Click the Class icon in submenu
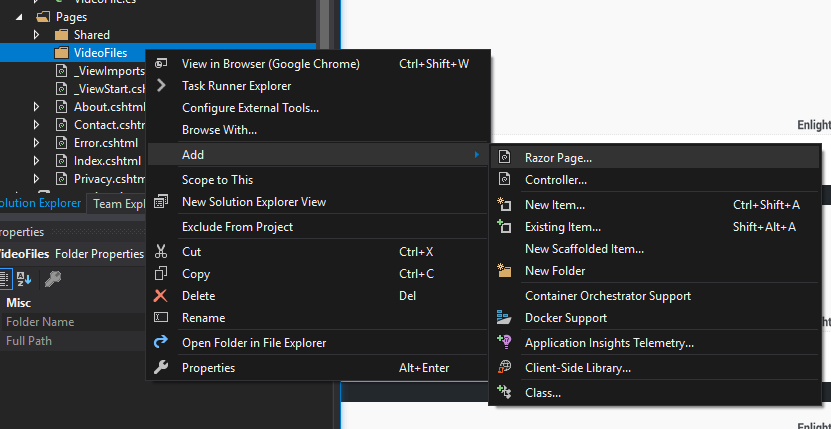The image size is (831, 429). pos(504,392)
